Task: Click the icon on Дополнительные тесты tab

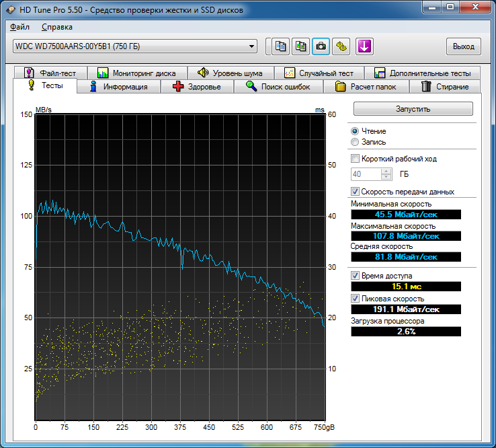Action: [380, 73]
